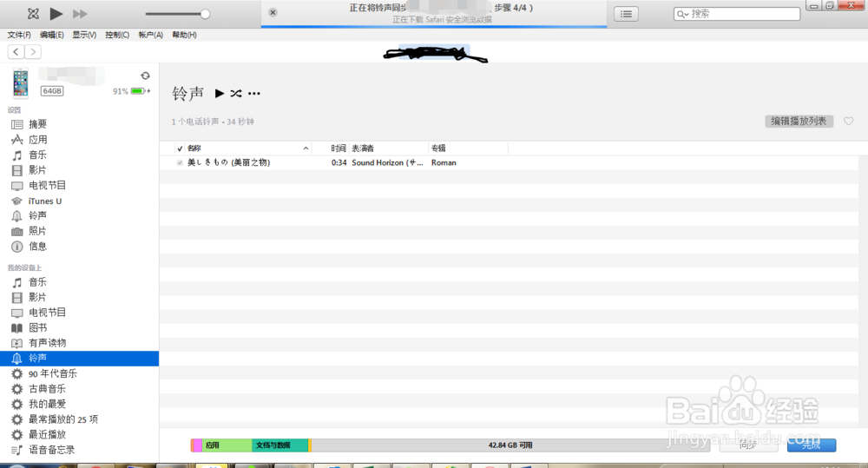The image size is (868, 468).
Task: Play the current track from the top bar
Action: click(56, 13)
